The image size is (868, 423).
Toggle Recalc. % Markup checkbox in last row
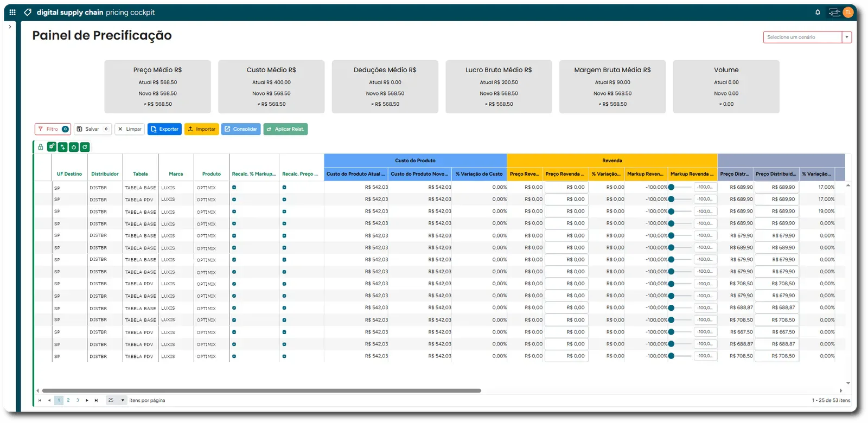(x=234, y=356)
